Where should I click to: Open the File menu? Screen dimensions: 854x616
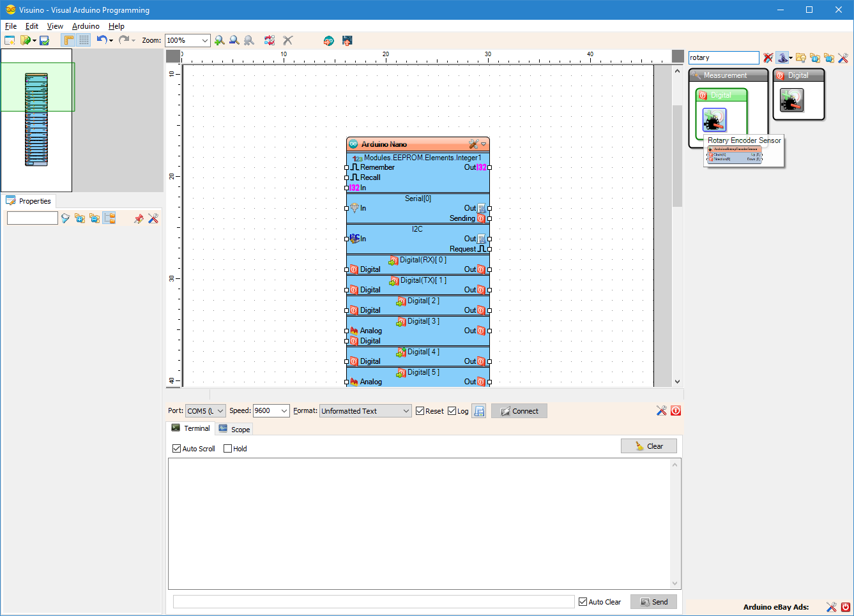point(11,26)
